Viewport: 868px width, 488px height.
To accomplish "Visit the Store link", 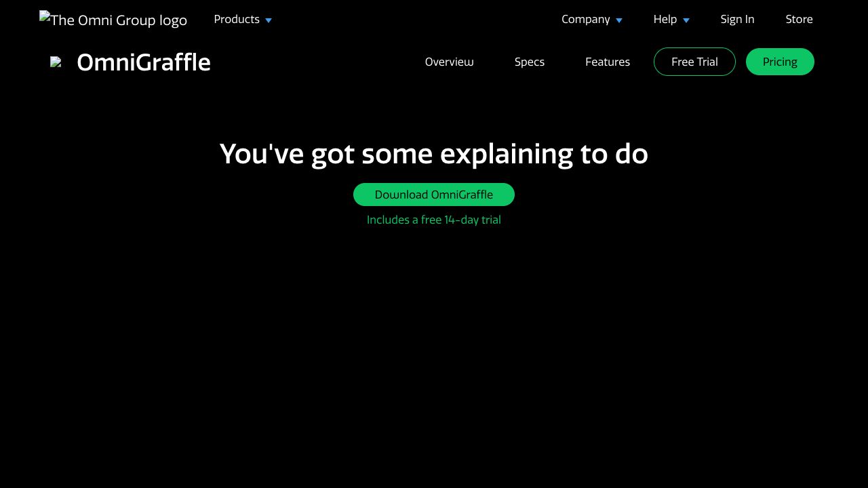I will 799,20.
